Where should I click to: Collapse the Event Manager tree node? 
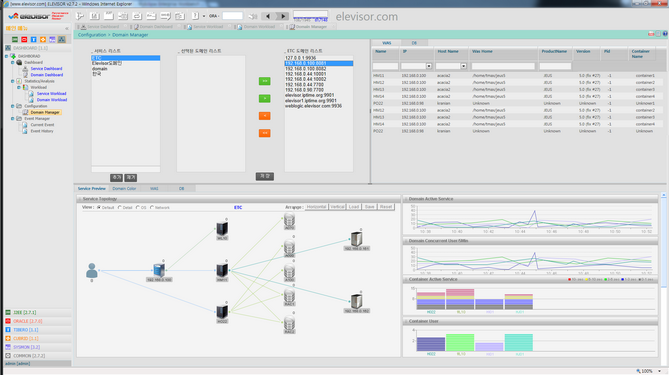point(12,119)
